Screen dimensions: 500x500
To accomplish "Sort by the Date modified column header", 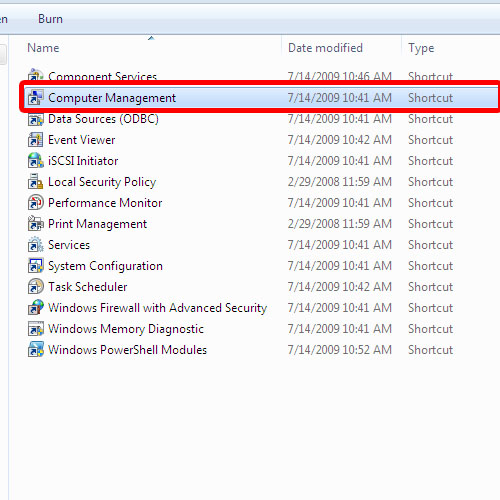I will (325, 48).
